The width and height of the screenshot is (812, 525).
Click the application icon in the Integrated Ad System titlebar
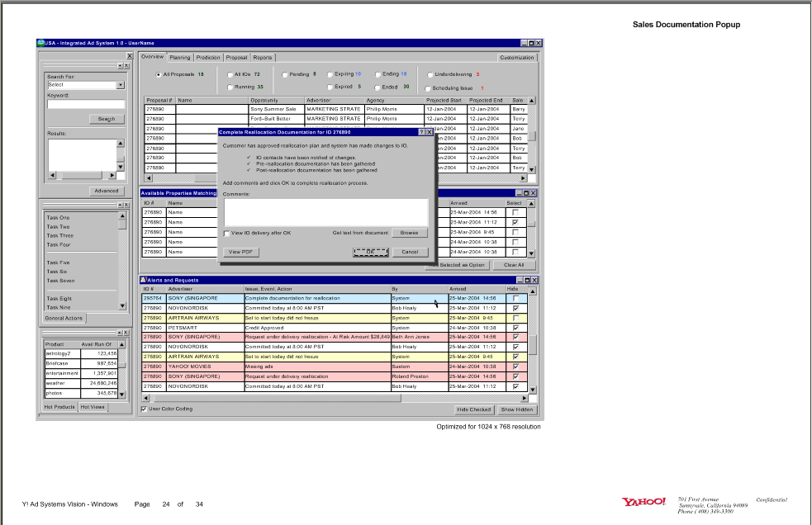(39, 43)
